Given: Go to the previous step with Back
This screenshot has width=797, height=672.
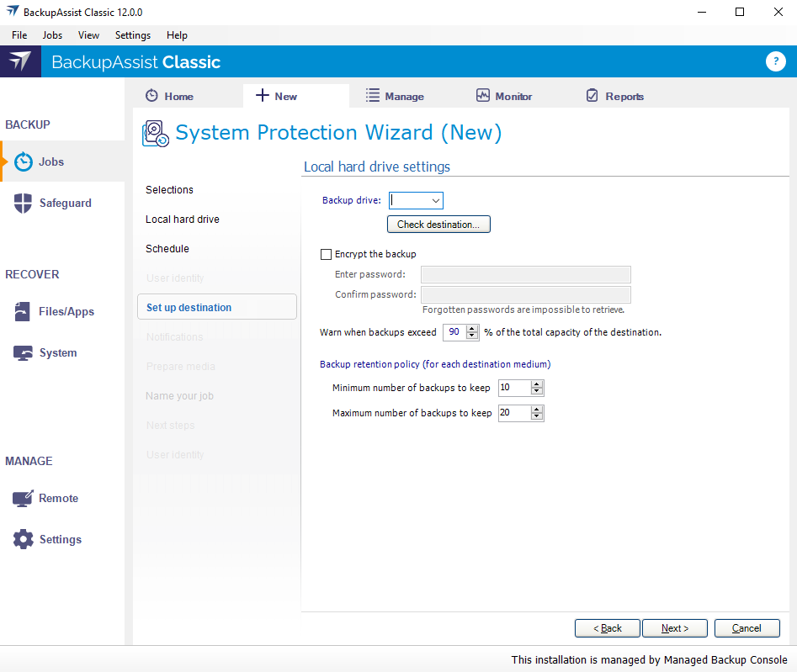Looking at the screenshot, I should (x=607, y=628).
